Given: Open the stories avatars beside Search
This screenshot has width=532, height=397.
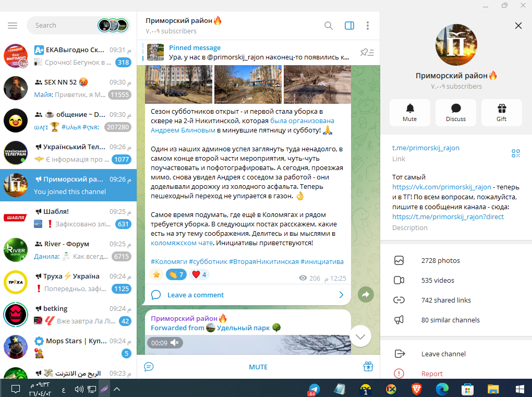Looking at the screenshot, I should coord(113,26).
